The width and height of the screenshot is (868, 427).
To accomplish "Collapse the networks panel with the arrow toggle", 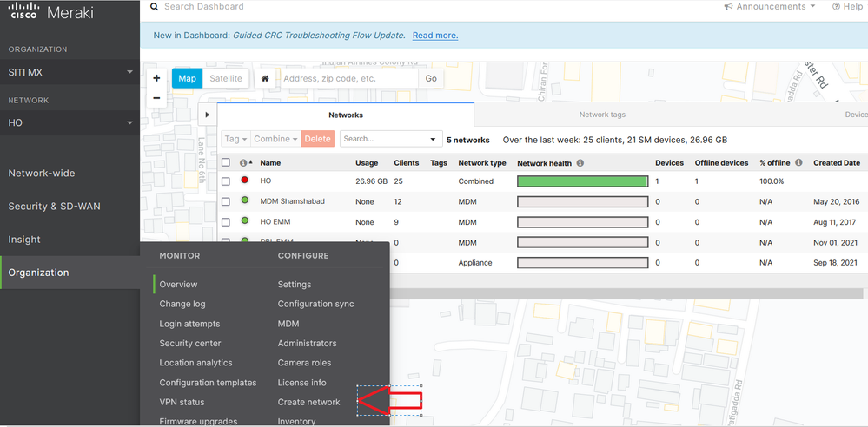I will click(x=207, y=115).
